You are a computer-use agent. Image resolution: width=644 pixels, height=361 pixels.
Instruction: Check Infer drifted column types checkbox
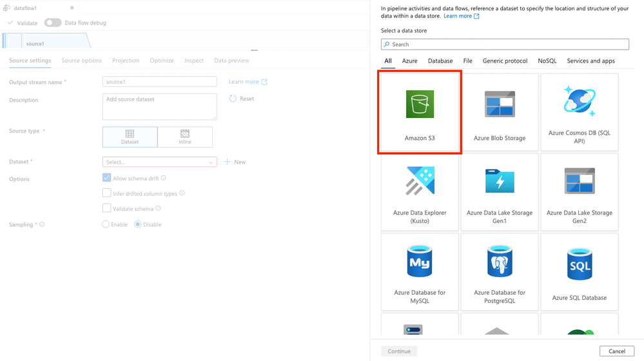(107, 193)
